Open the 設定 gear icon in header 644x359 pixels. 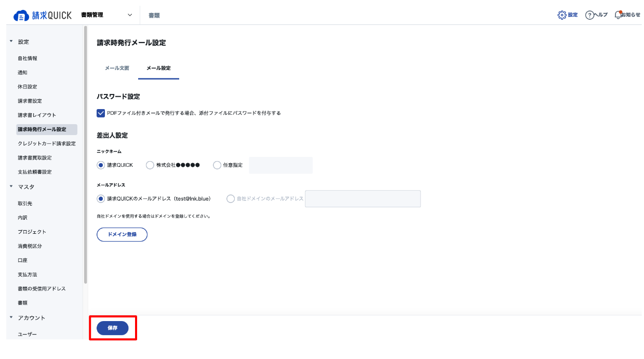(x=567, y=15)
